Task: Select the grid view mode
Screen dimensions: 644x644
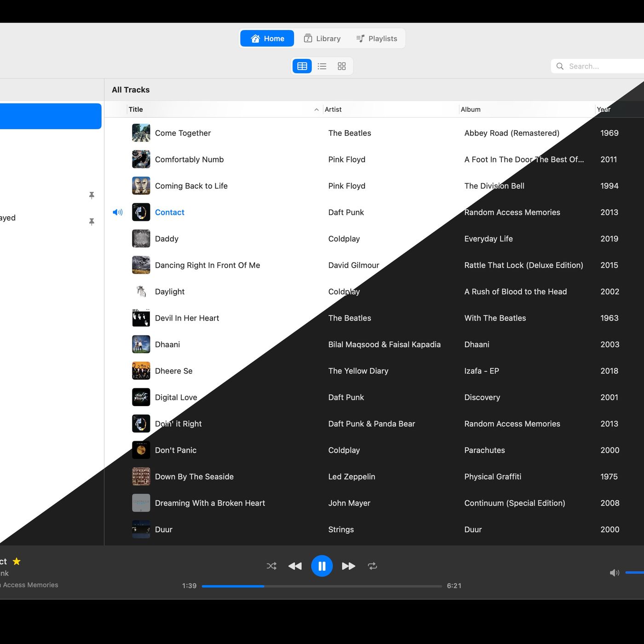Action: 342,66
